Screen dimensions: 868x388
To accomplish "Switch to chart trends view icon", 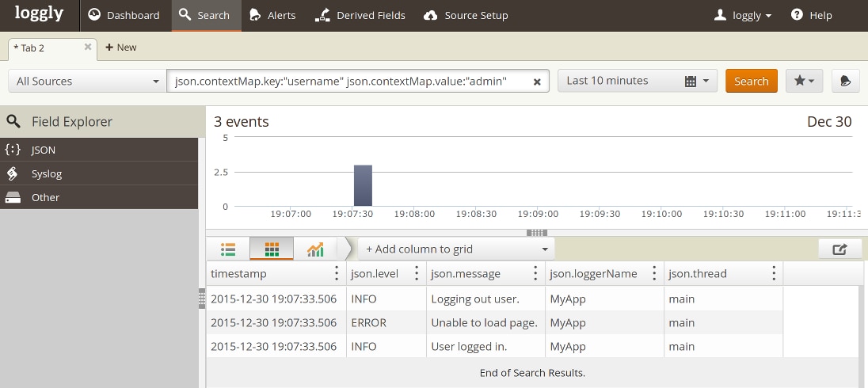I will (315, 249).
